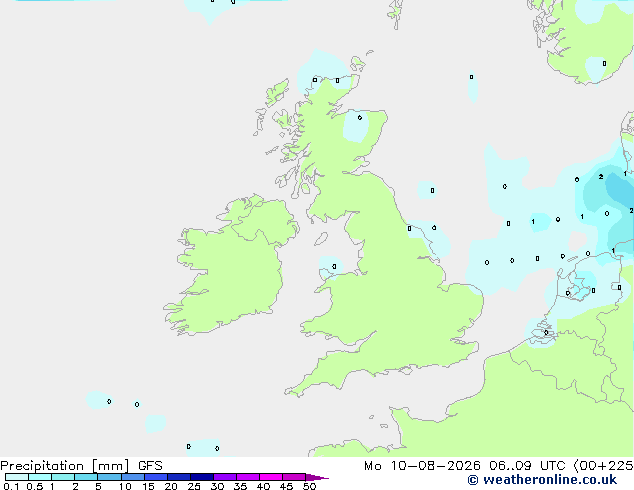The height and width of the screenshot is (490, 634).
Task: Select the 45–50 mm legend color swatch
Action: [294, 477]
